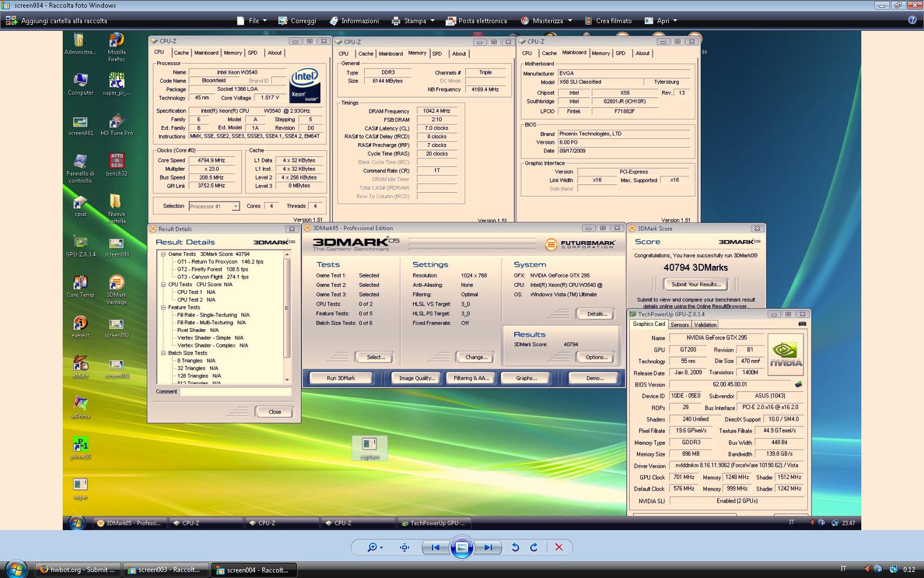Switch to hwbot.org Firefox taskbar item

77,570
